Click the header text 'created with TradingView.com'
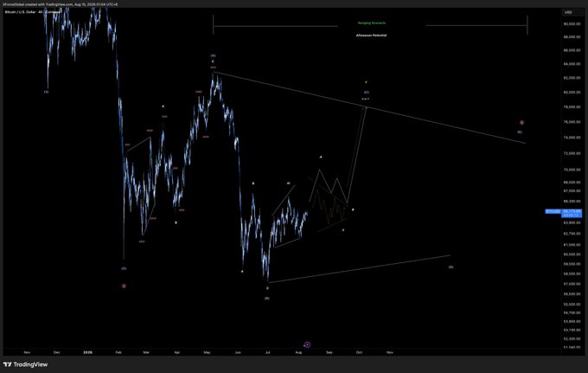 pos(48,4)
